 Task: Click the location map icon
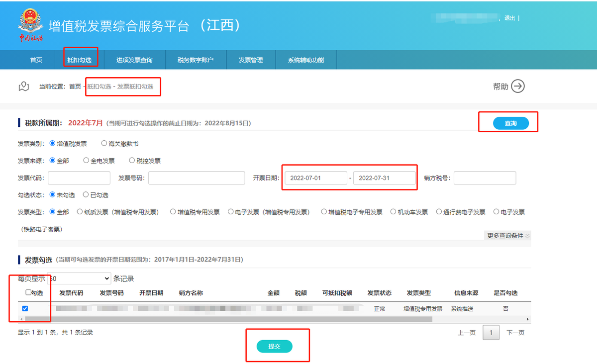click(x=23, y=87)
